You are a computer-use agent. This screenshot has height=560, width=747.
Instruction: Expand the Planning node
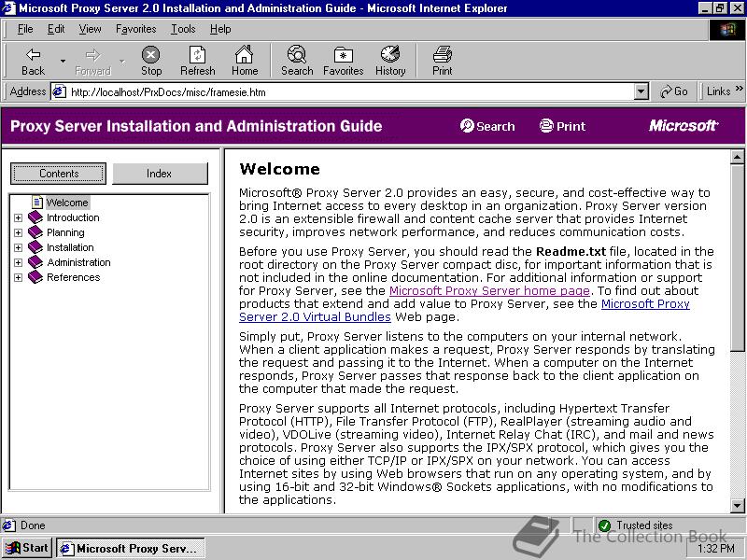point(18,232)
